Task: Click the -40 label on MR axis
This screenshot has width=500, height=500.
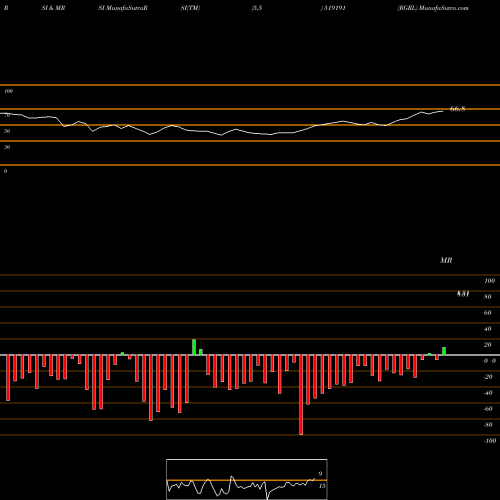Action: [488, 393]
